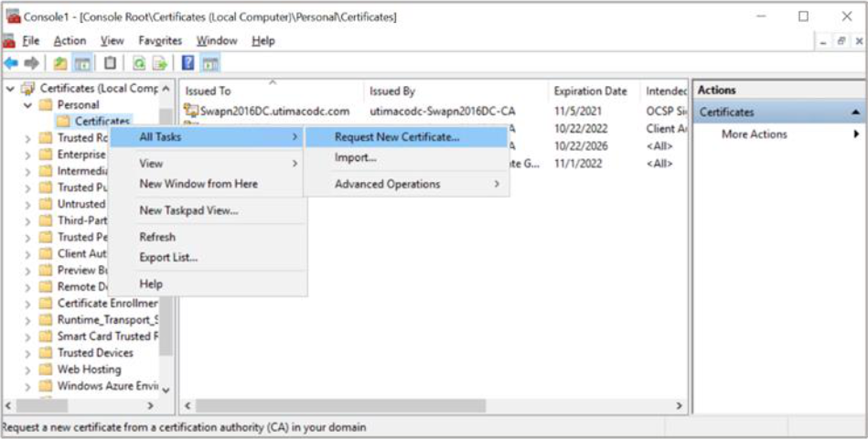Screen dimensions: 868x439
Task: Choose Import from the All Tasks submenu
Action: [356, 157]
